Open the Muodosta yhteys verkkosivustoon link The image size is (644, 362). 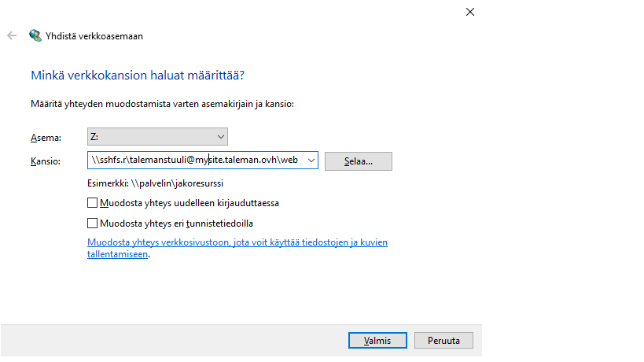pos(237,248)
